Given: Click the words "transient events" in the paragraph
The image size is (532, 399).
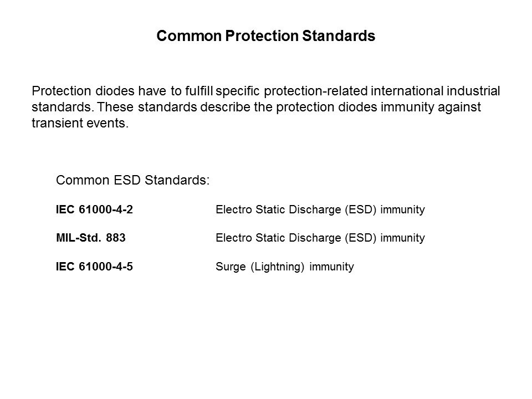Looking at the screenshot, I should 79,122.
